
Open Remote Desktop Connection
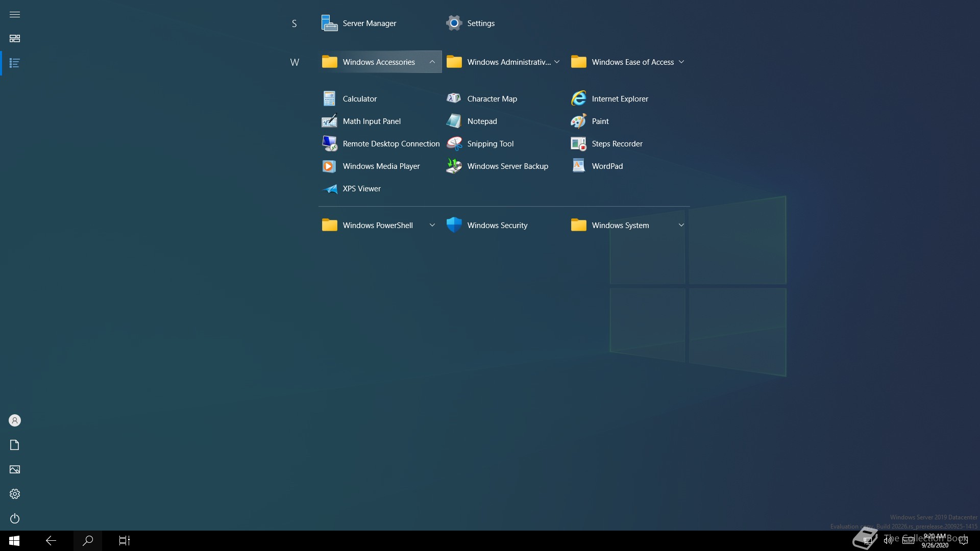pyautogui.click(x=380, y=143)
